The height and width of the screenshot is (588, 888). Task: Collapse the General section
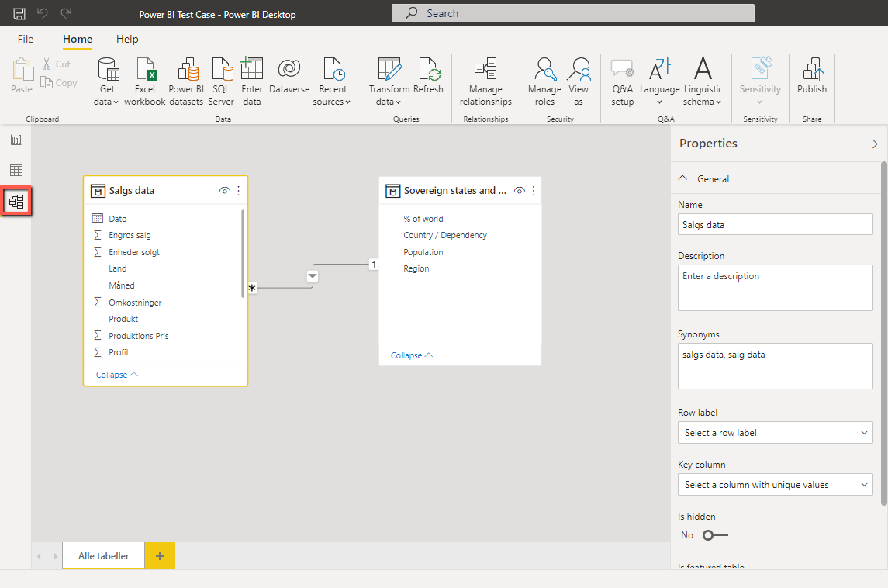[x=683, y=178]
